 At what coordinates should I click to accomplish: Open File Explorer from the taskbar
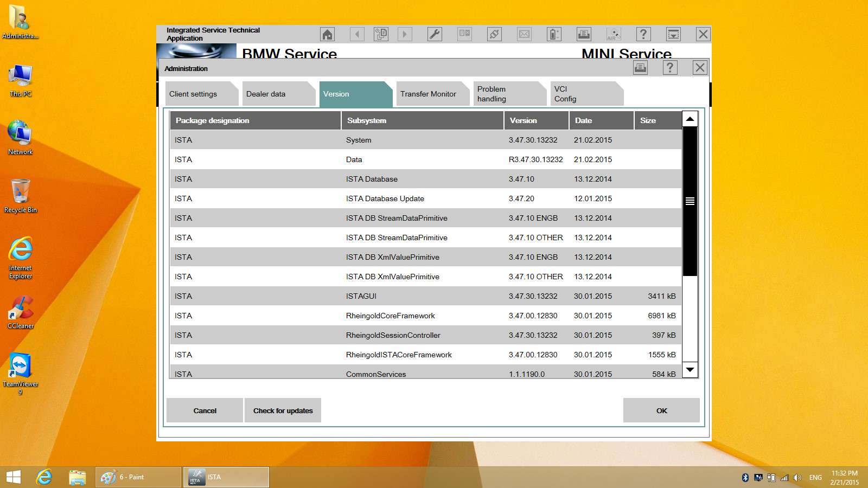coord(78,477)
